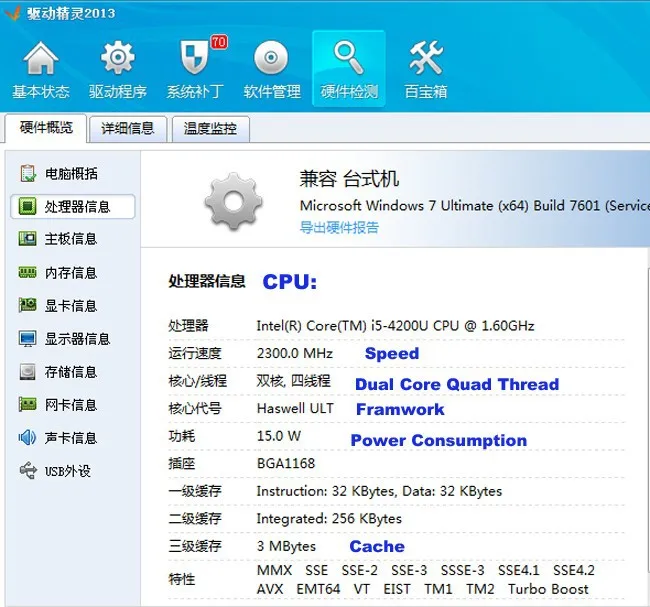650x607 pixels.
Task: Click the large gray gear image
Action: pos(233,202)
